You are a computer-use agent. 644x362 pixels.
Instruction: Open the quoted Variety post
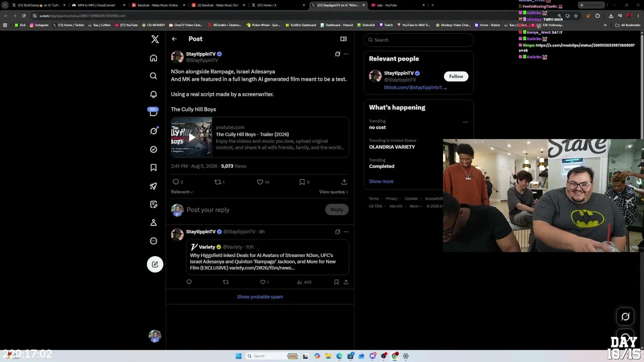point(267,257)
